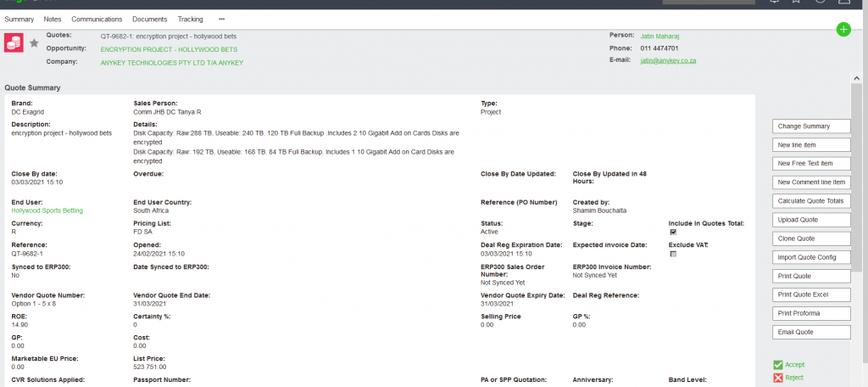
Task: Open the three-dots more tabs menu
Action: [x=222, y=19]
